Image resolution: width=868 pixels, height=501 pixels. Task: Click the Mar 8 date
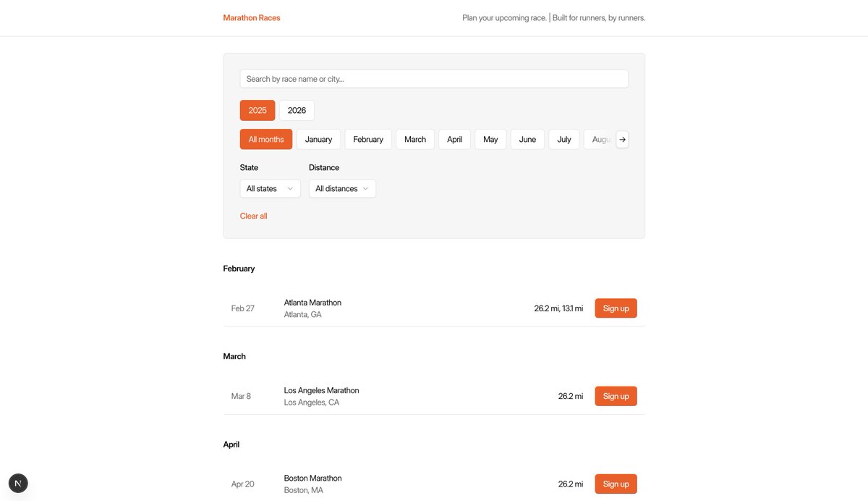point(241,396)
